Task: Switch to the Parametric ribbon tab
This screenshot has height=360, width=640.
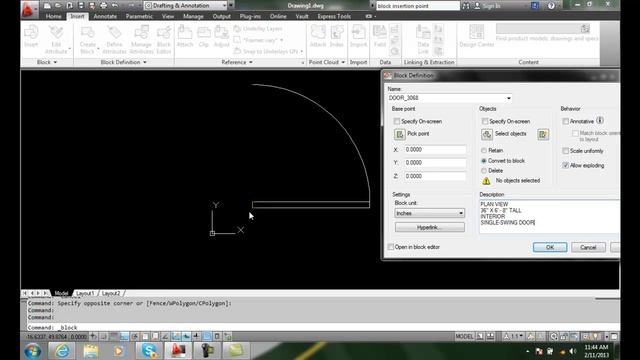Action: pyautogui.click(x=139, y=16)
